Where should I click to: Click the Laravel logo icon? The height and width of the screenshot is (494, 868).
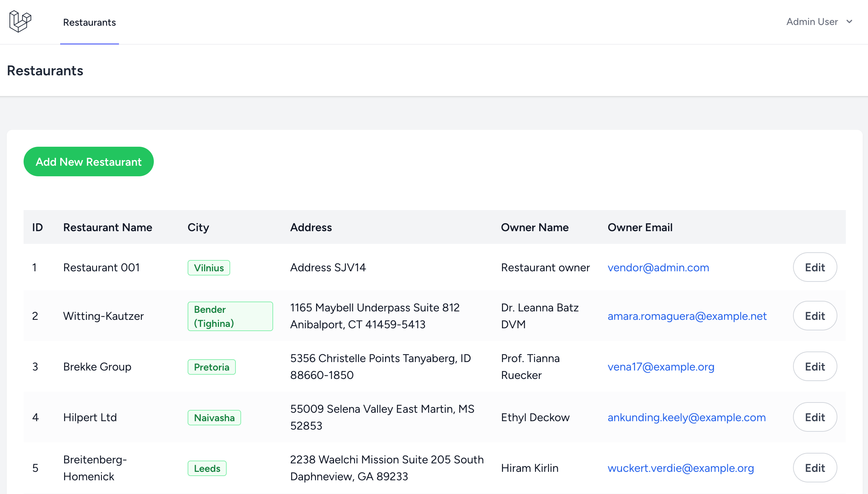tap(20, 21)
